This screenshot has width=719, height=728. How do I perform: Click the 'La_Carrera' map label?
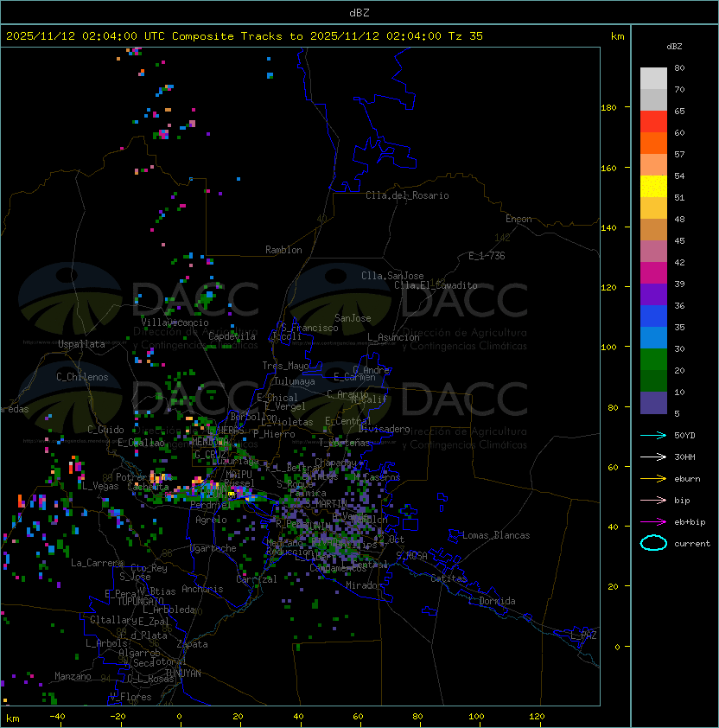pos(98,563)
